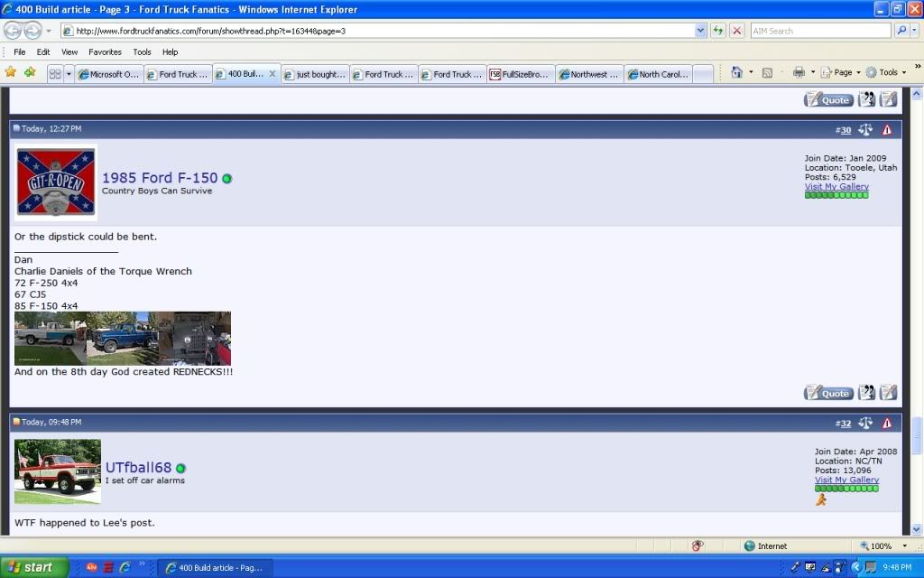Open the UTfball68 username link
Image resolution: width=924 pixels, height=578 pixels.
138,467
